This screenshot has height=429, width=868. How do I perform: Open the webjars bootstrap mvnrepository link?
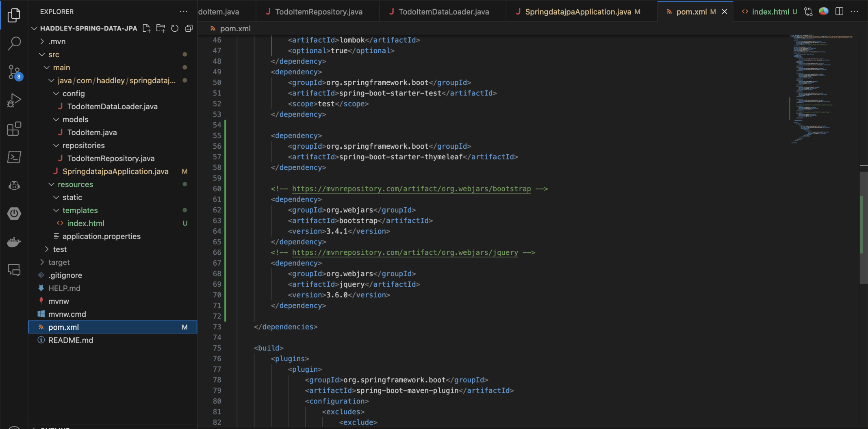click(x=411, y=189)
